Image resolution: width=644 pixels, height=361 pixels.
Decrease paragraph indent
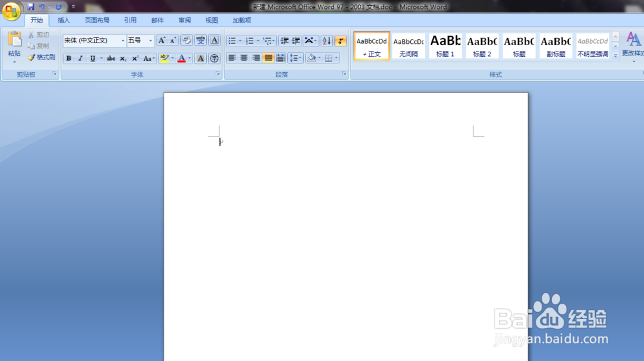tap(284, 41)
